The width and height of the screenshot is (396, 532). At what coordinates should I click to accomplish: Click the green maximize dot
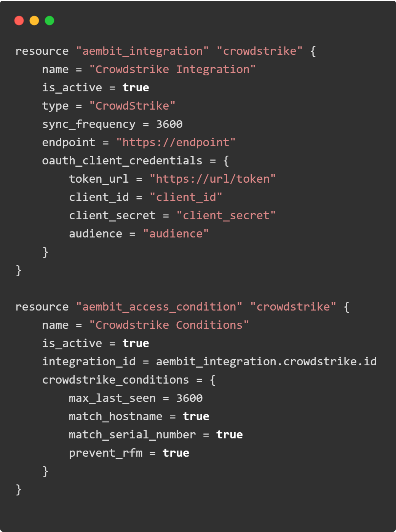click(x=49, y=21)
